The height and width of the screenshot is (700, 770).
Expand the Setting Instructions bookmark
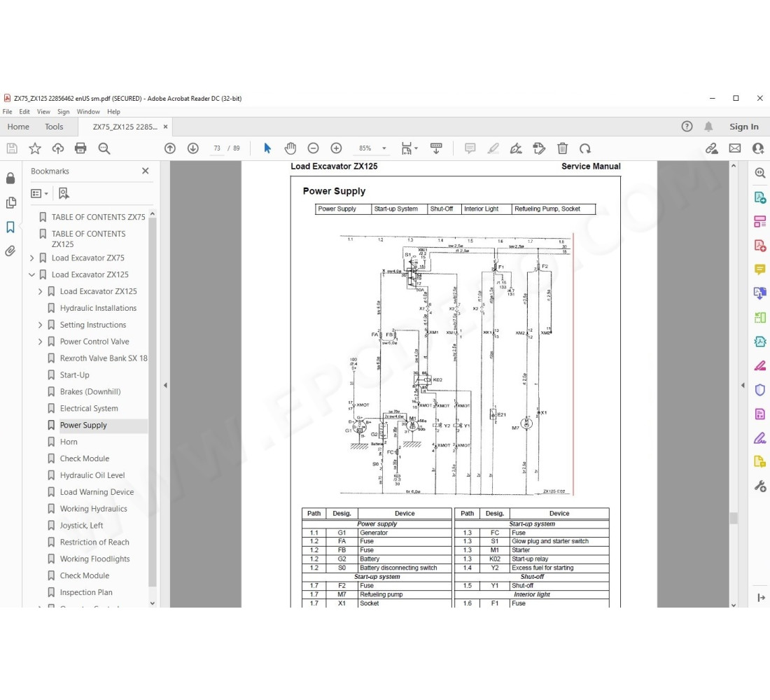(x=41, y=325)
